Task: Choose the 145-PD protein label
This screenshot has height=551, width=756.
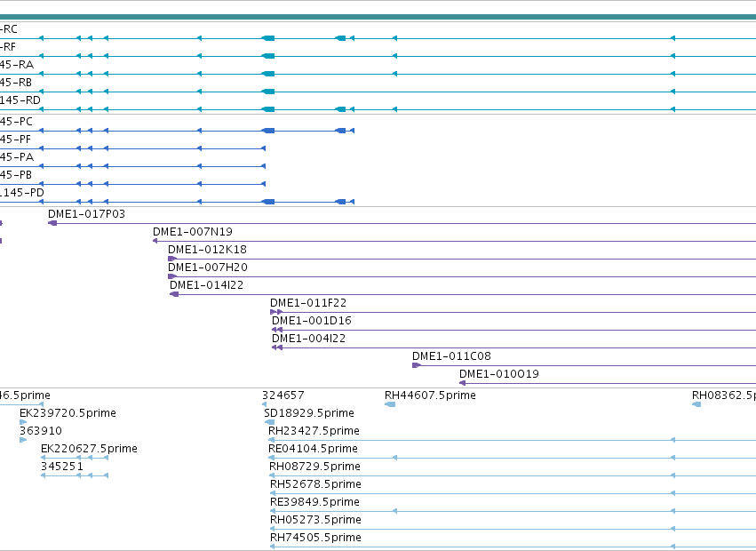Action: click(21, 193)
